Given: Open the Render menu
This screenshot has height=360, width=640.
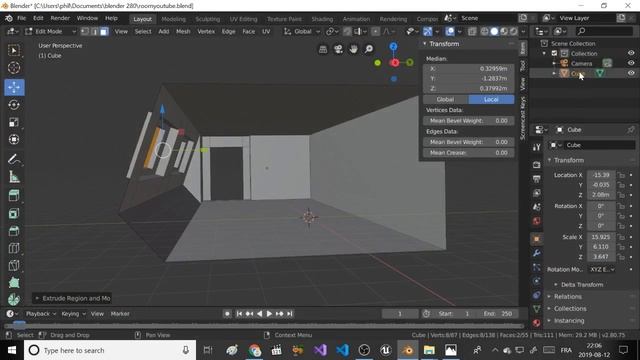Looking at the screenshot, I should click(60, 18).
